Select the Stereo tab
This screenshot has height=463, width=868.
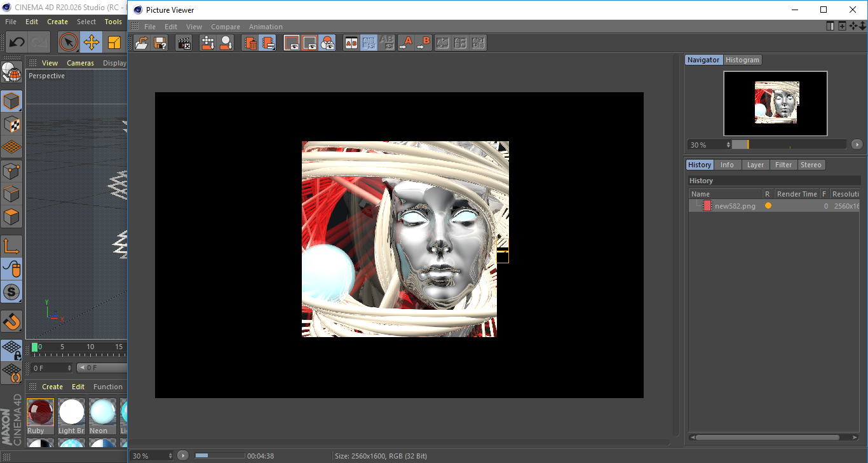click(x=811, y=165)
